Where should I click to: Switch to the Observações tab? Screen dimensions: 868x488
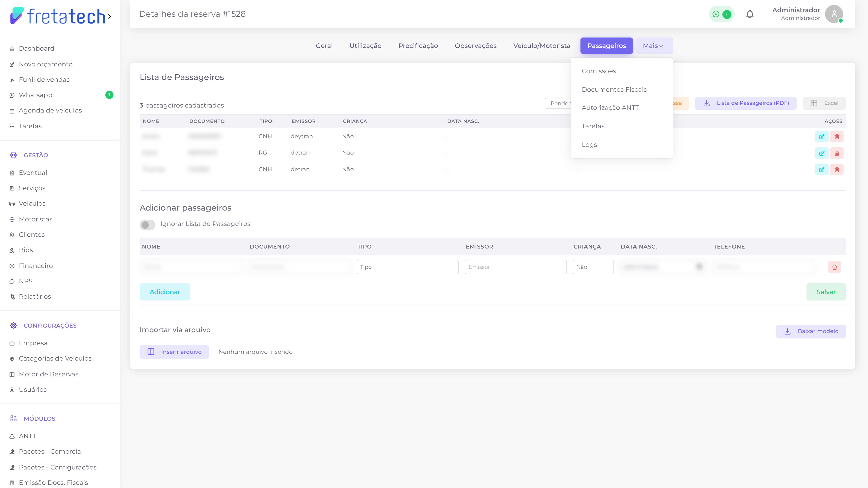475,45
